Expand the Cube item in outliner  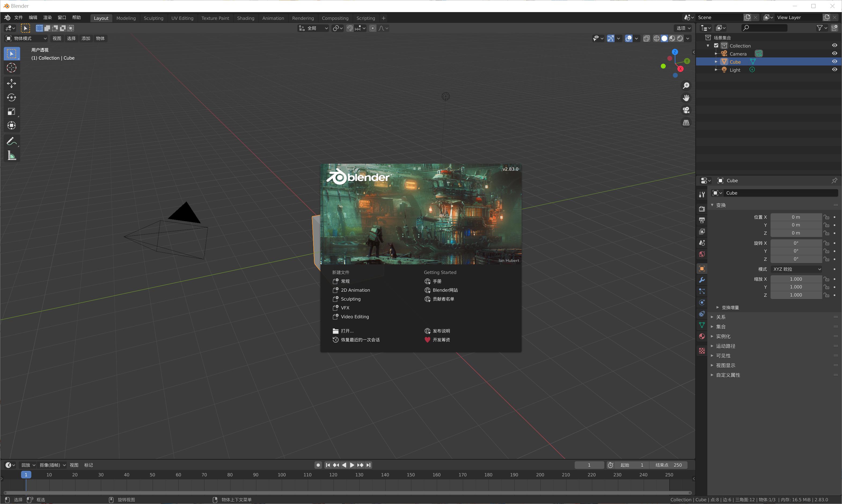pyautogui.click(x=716, y=62)
